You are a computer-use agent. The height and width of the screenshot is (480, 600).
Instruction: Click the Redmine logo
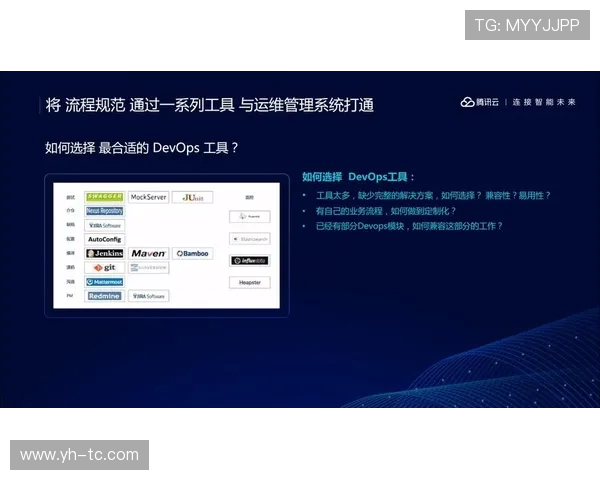(x=104, y=296)
